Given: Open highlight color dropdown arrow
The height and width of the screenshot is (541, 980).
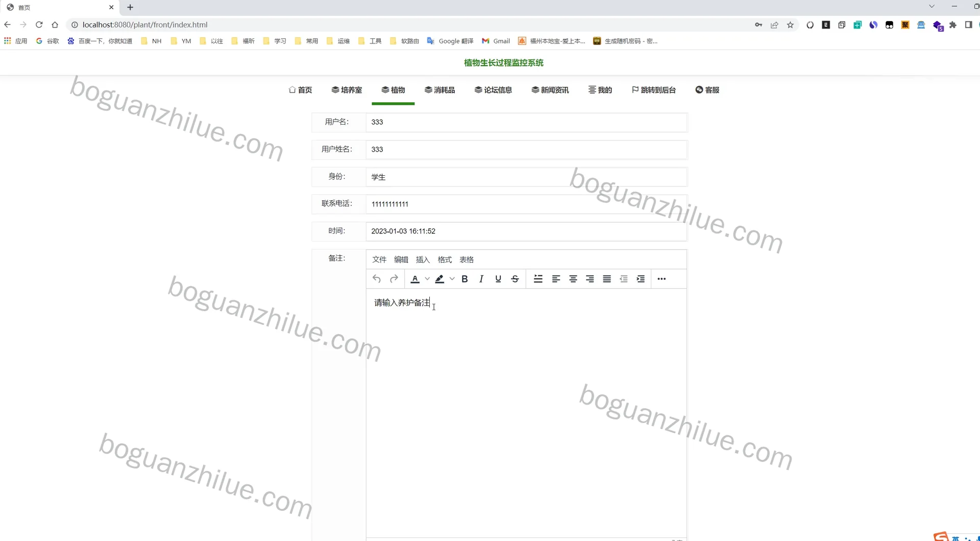Looking at the screenshot, I should (x=452, y=279).
